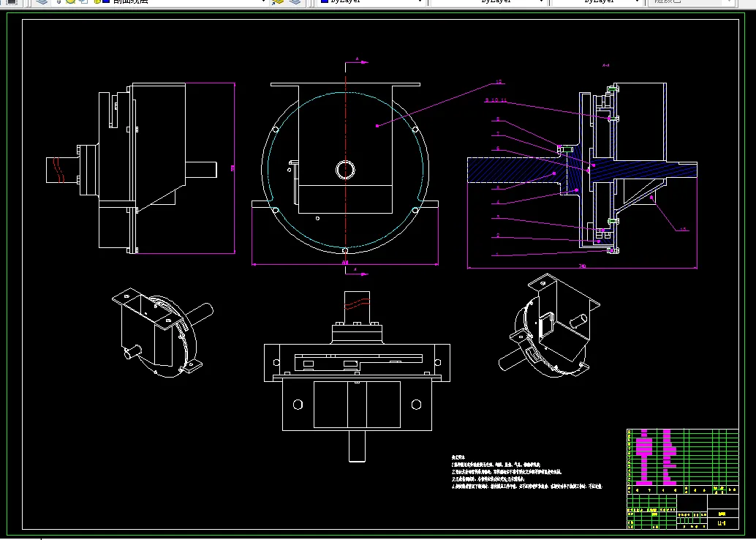Click part balloon number 12
The width and height of the screenshot is (756, 540).
click(499, 82)
